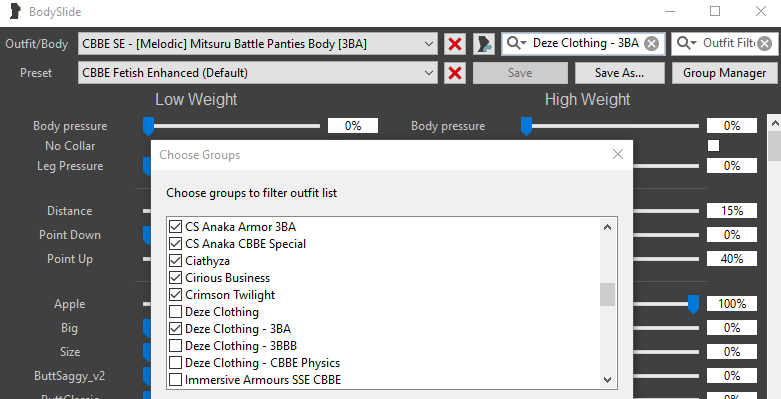
Task: Open outfit filter search magnifier menu
Action: click(686, 43)
